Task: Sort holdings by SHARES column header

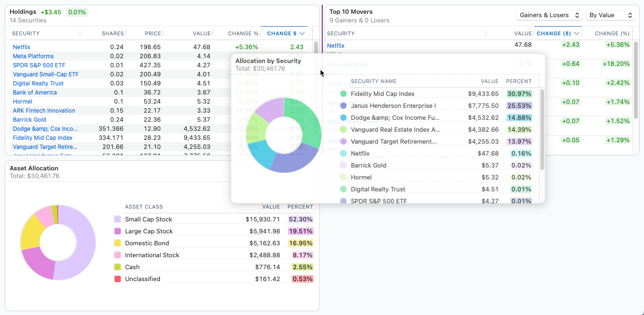Action: pyautogui.click(x=112, y=33)
